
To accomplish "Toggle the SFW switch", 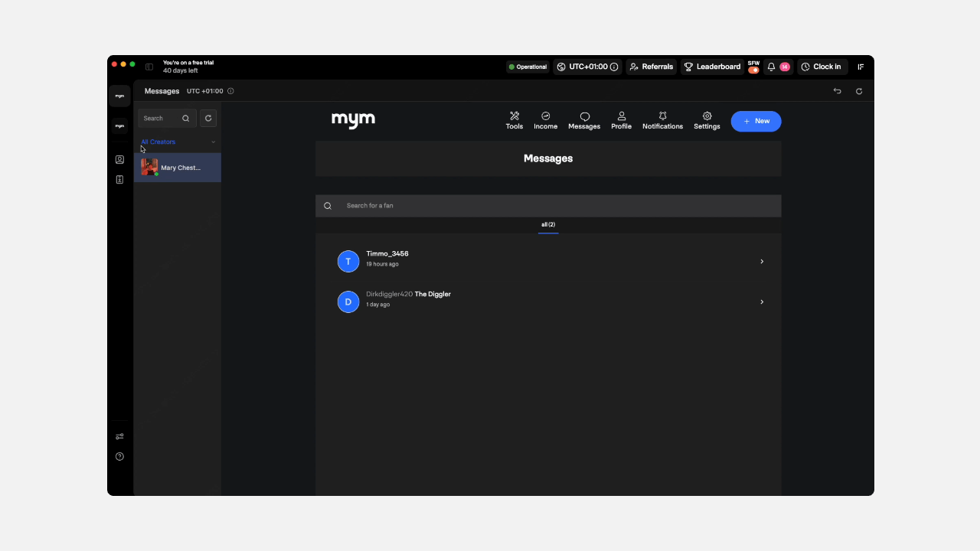I will point(753,70).
